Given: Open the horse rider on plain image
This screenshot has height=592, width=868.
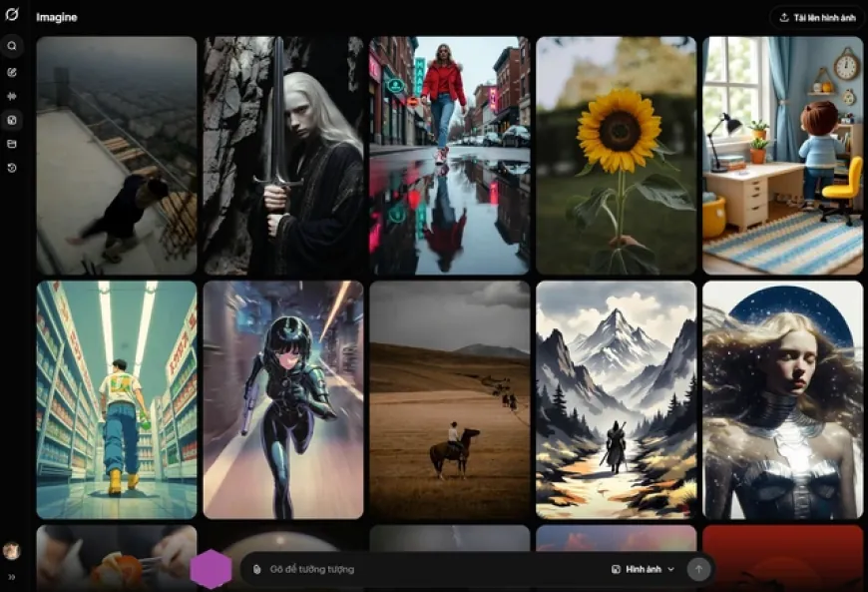Looking at the screenshot, I should pyautogui.click(x=450, y=399).
